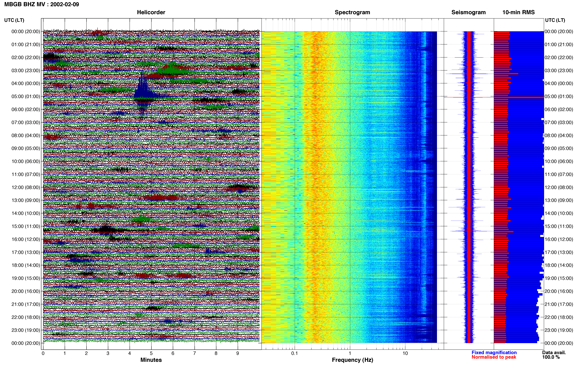Click the right 'UTC (LT)' axis label
The width and height of the screenshot is (588, 368).
click(555, 20)
